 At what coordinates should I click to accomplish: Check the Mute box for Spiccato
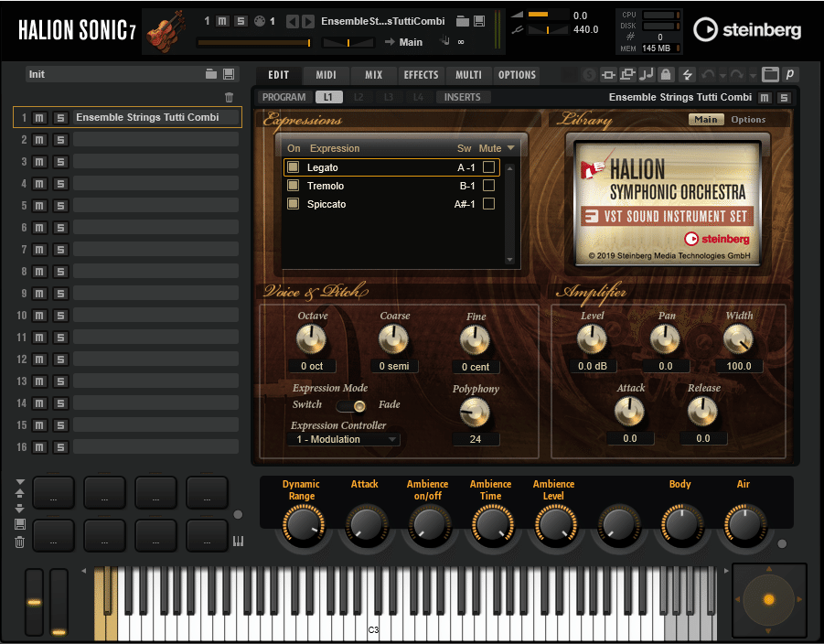488,204
